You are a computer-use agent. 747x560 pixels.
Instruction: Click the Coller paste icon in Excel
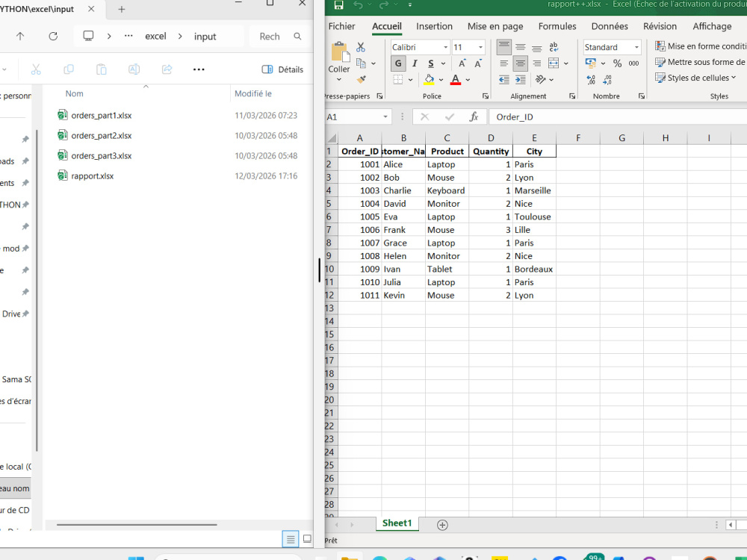tap(339, 52)
